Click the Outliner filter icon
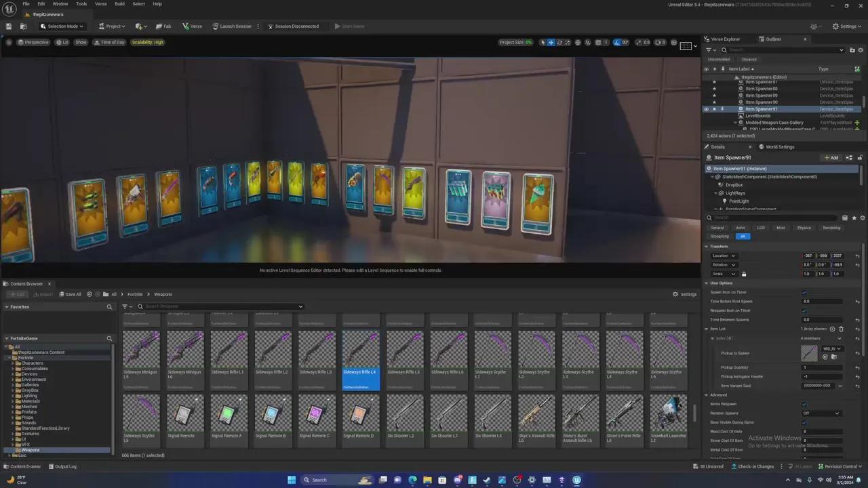868x488 pixels. (x=709, y=49)
